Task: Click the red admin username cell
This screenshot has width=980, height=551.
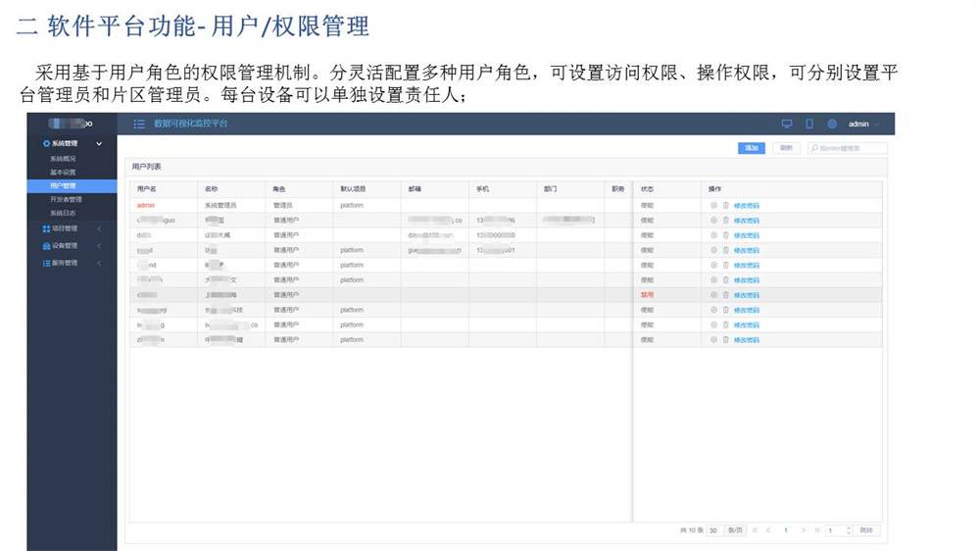Action: (x=146, y=205)
